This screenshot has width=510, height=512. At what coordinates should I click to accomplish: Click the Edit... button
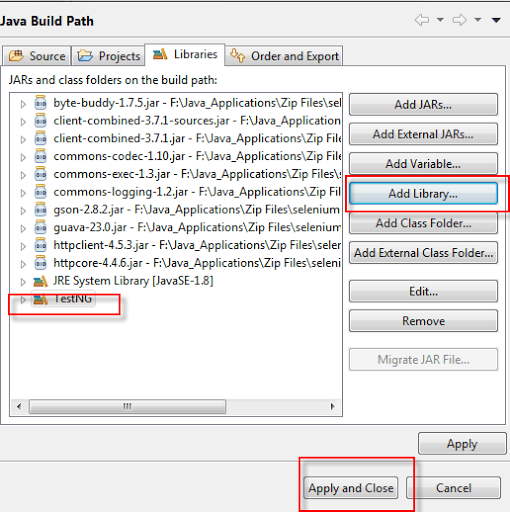click(423, 291)
